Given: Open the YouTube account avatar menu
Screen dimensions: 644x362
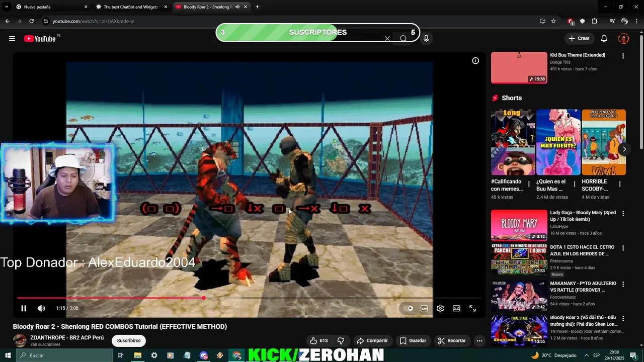Looking at the screenshot, I should pyautogui.click(x=623, y=39).
